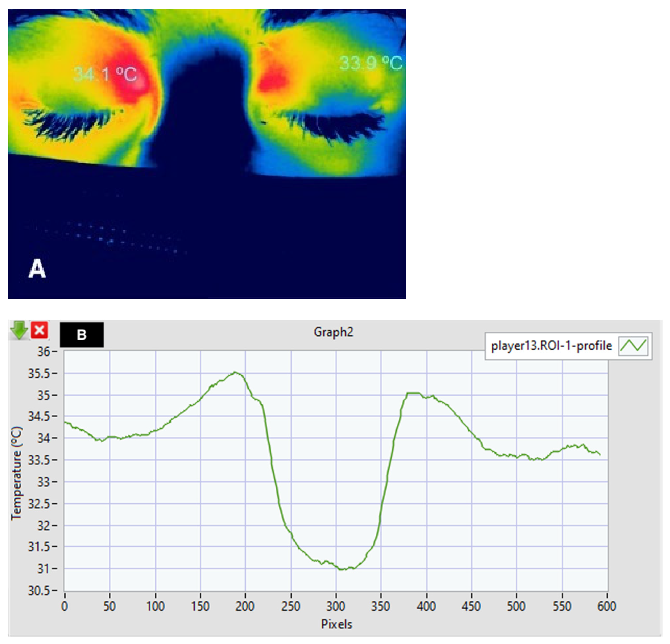Click the black B panel label
The height and width of the screenshot is (644, 670).
click(82, 335)
